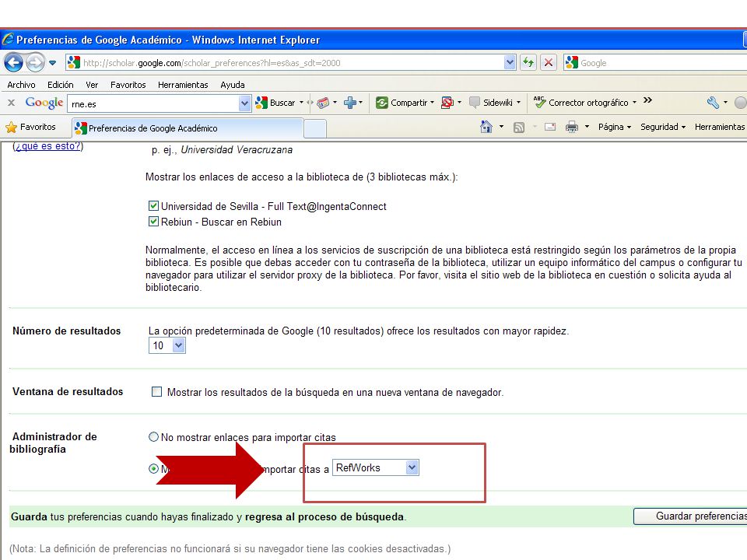Check show results in a new window
This screenshot has width=747, height=560.
tap(156, 392)
